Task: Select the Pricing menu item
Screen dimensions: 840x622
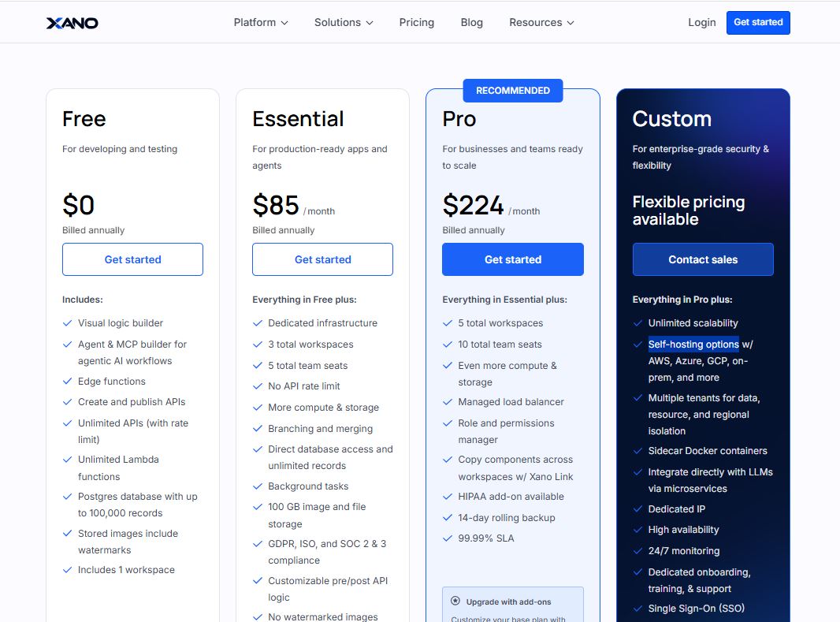Action: click(417, 23)
